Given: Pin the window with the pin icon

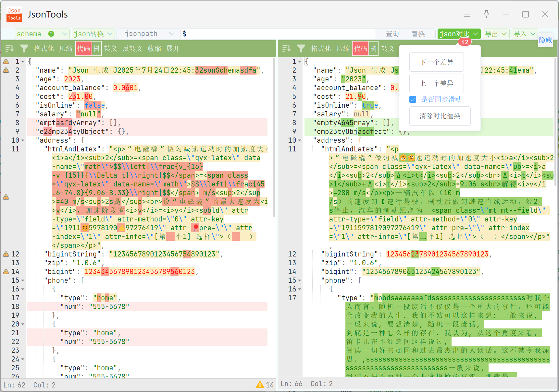Looking at the screenshot, I should click(486, 14).
